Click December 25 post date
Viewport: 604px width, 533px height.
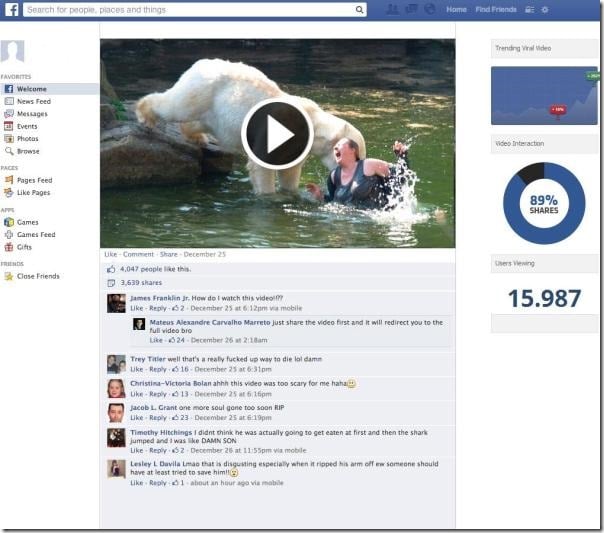click(205, 254)
